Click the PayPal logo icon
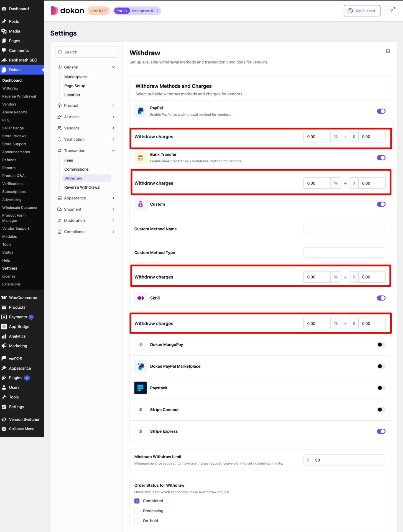 click(141, 111)
